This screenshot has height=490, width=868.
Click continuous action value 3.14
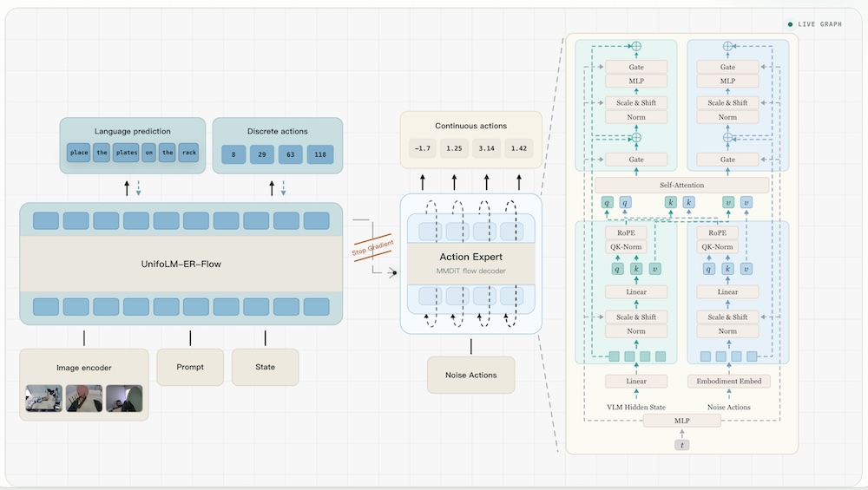click(487, 148)
